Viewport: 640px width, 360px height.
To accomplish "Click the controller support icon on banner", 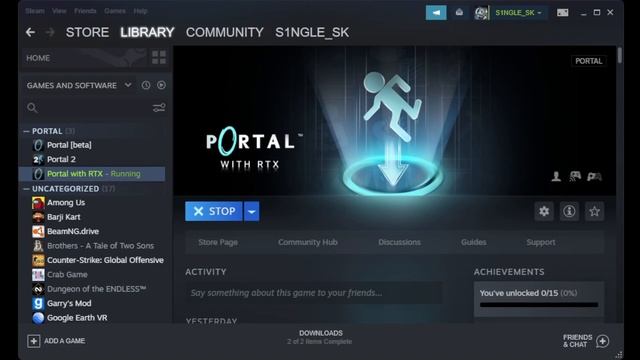I will [575, 176].
